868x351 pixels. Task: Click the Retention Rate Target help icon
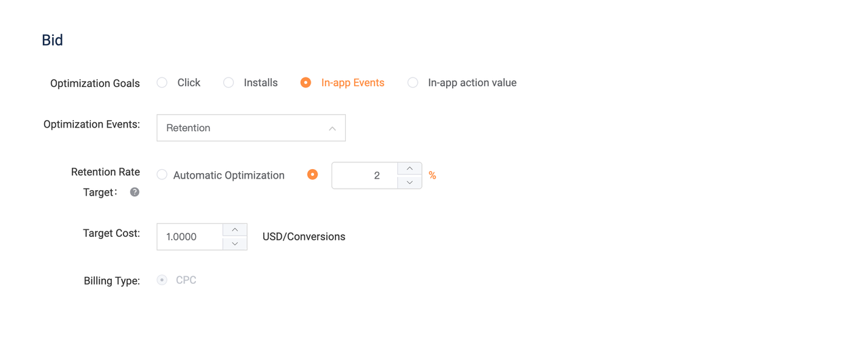135,192
